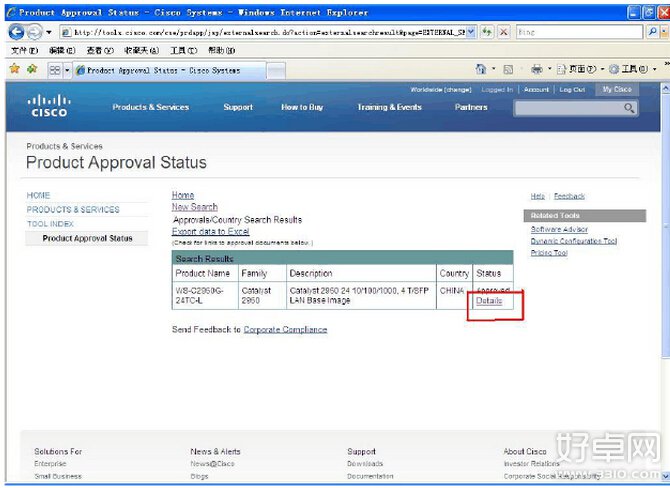
Task: Click WS-C2960G-24TC-L product name cell
Action: 205,295
